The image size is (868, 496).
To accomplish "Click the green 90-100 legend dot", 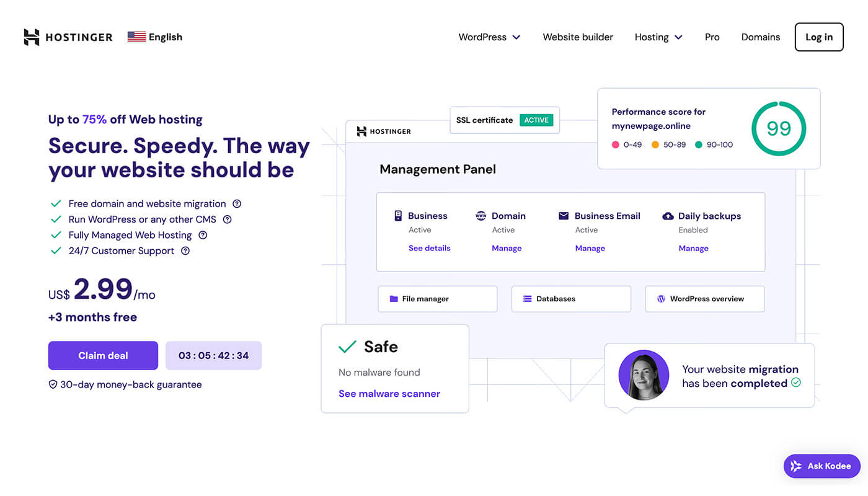I will coord(699,144).
